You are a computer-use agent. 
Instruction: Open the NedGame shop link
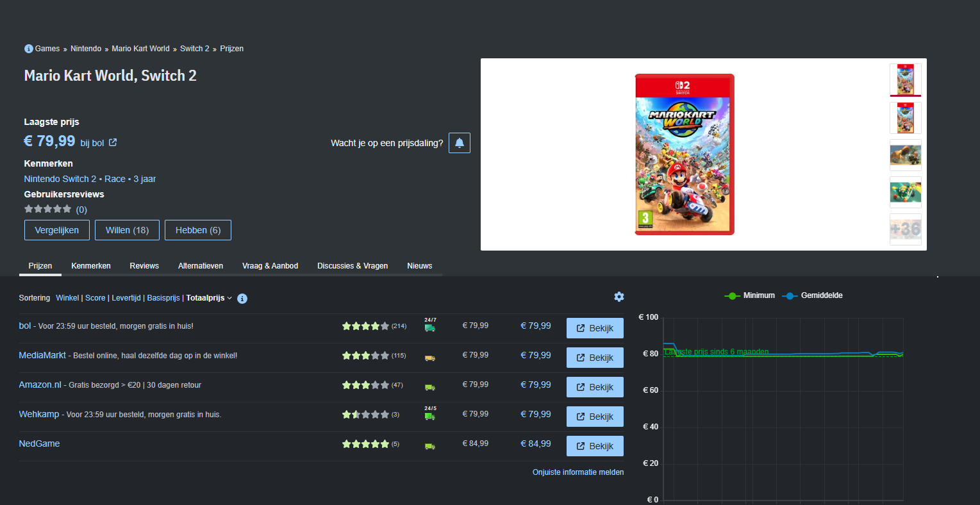click(39, 443)
